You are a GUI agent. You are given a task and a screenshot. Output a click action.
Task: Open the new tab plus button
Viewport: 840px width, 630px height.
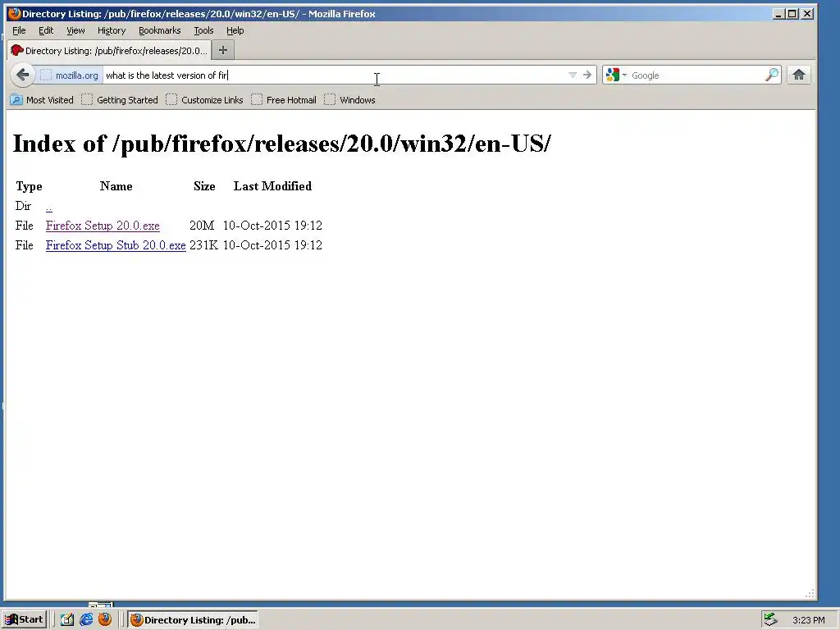tap(223, 50)
